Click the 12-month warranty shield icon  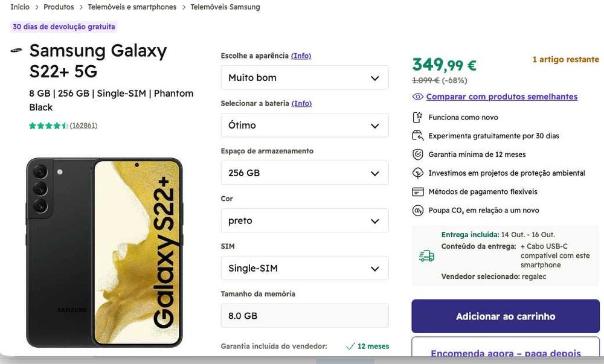click(x=417, y=155)
